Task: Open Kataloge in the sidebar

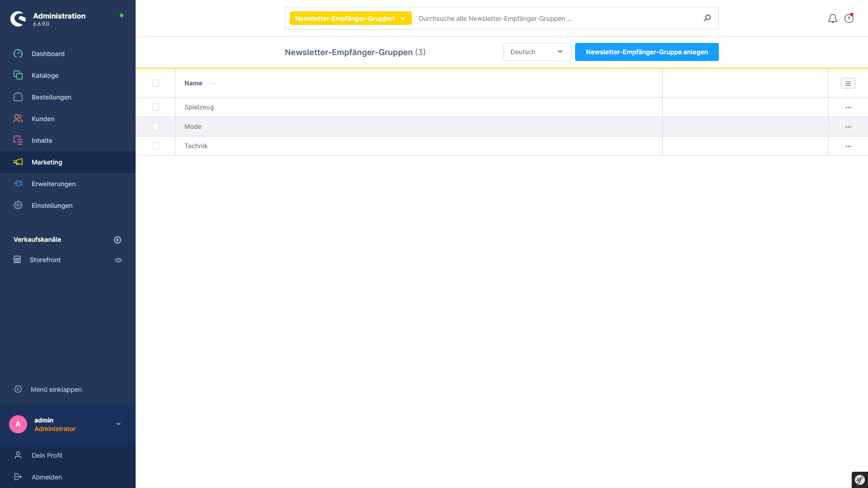Action: tap(45, 75)
